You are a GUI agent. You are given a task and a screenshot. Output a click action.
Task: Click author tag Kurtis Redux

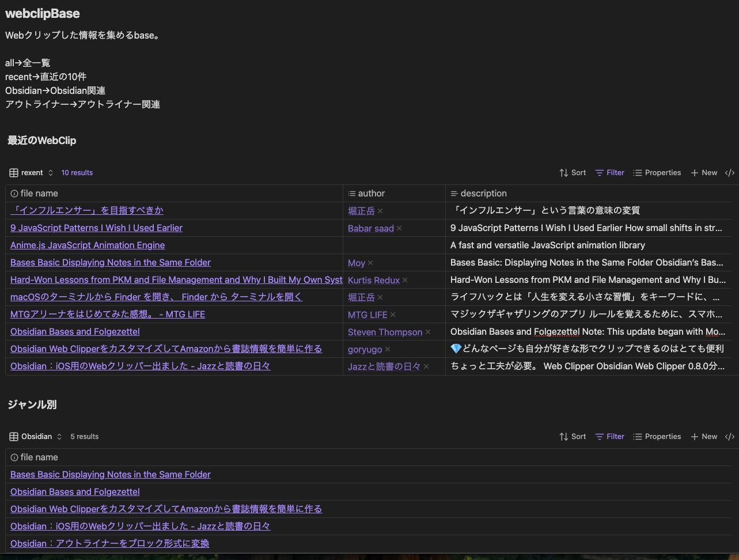coord(374,280)
